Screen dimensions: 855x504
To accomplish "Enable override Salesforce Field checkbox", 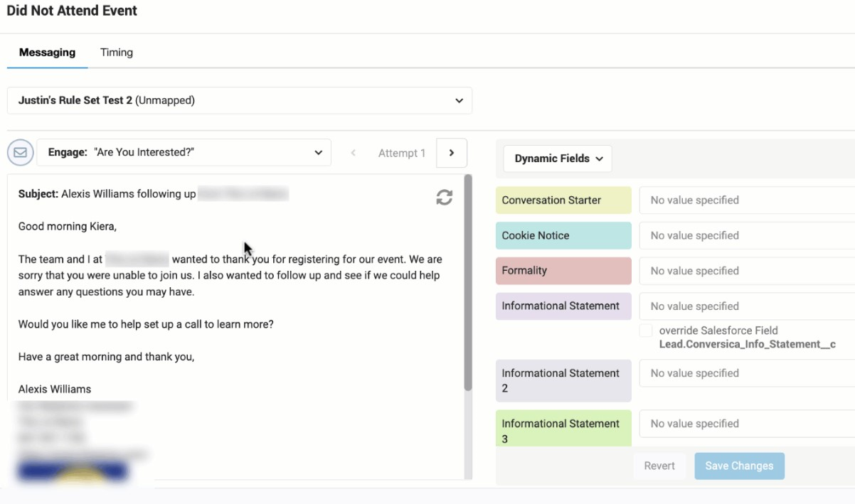I will [646, 331].
